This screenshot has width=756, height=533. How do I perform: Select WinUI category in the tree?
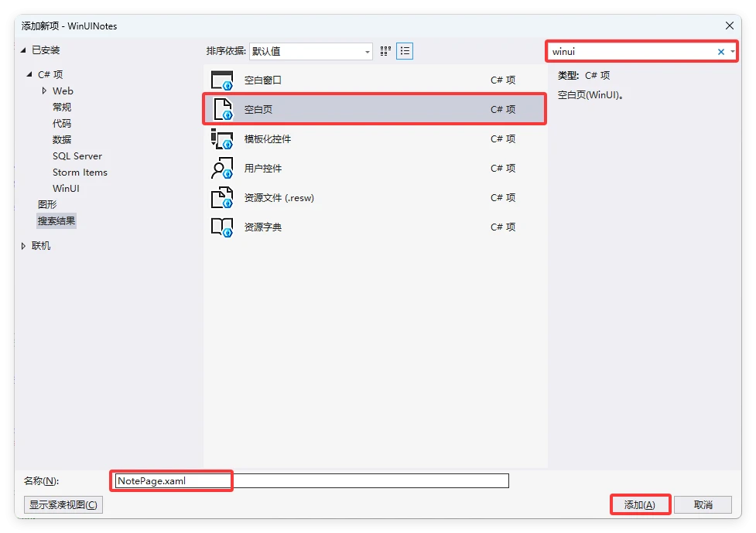(x=66, y=189)
